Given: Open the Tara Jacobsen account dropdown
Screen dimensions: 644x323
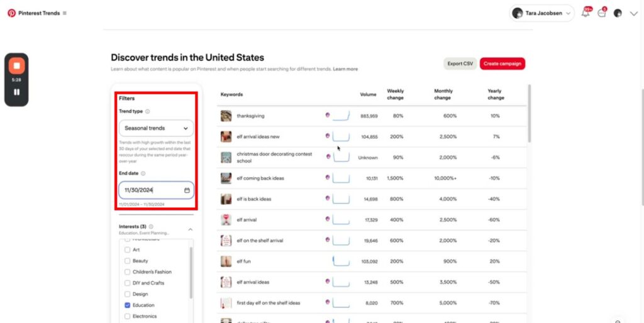Looking at the screenshot, I should click(541, 13).
